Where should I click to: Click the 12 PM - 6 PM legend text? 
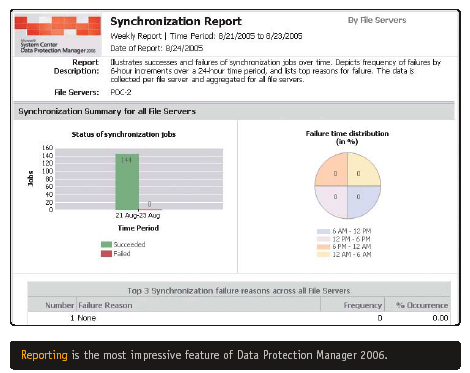351,239
